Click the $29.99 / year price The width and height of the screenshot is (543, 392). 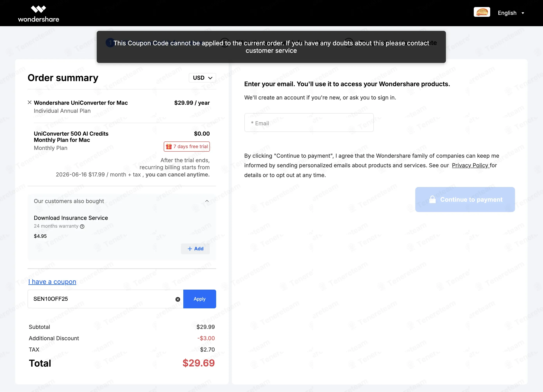click(x=192, y=103)
